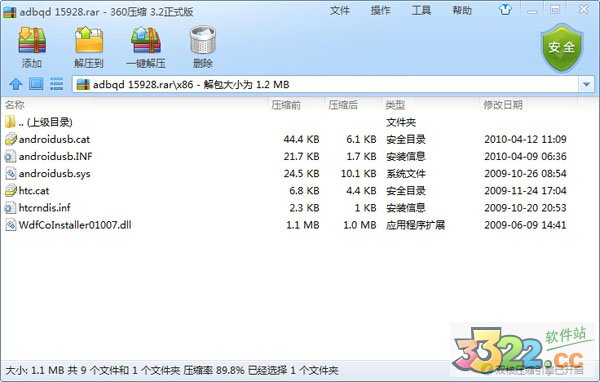
Task: Click the archive icon in address bar
Action: click(x=83, y=84)
